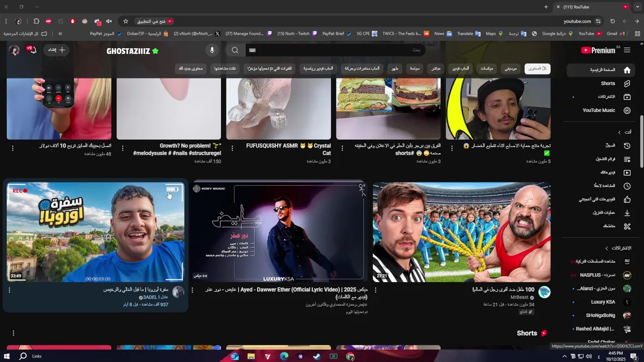This screenshot has height=362, width=644.
Task: Click the Create button with the plus sign
Action: point(56,50)
